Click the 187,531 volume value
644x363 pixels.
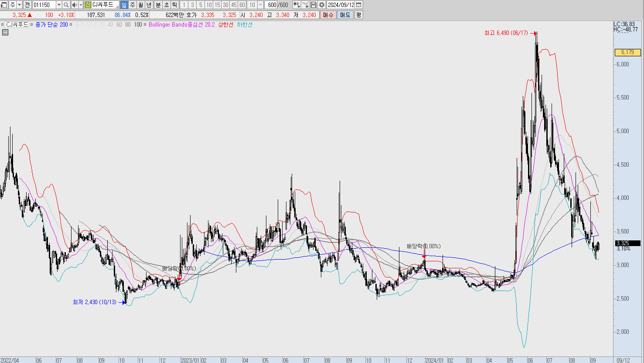tap(96, 15)
